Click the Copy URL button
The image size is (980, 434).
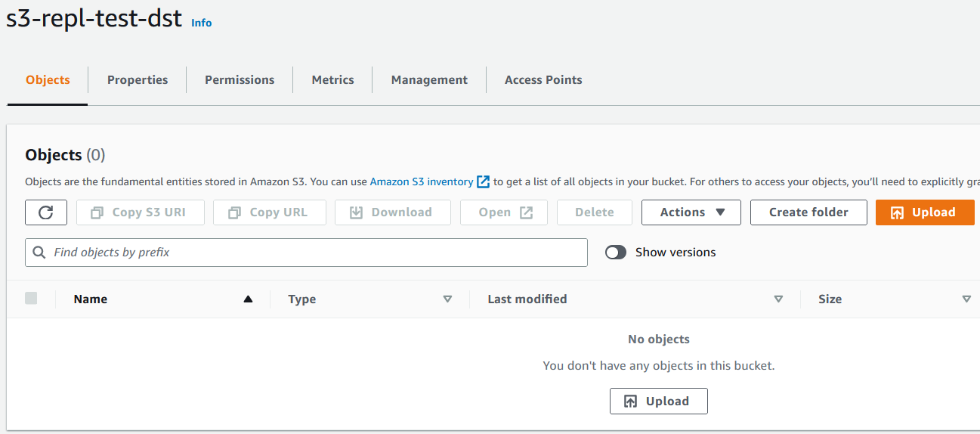coord(269,212)
